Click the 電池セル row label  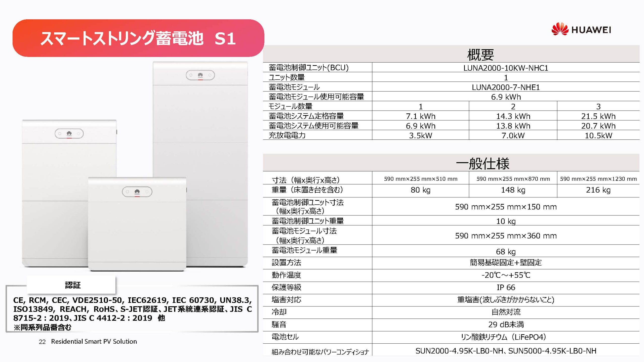tap(285, 337)
